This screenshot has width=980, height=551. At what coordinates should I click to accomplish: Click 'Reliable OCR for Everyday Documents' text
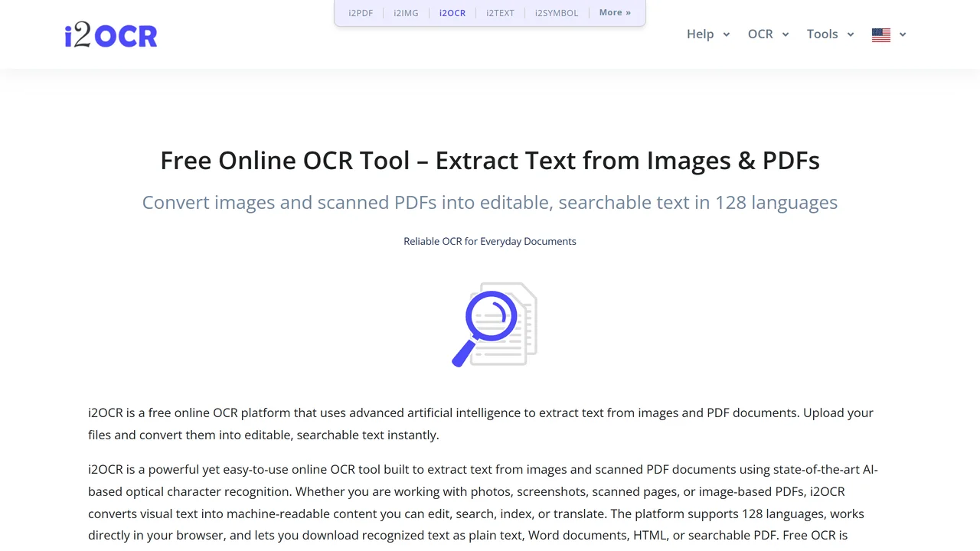tap(490, 241)
